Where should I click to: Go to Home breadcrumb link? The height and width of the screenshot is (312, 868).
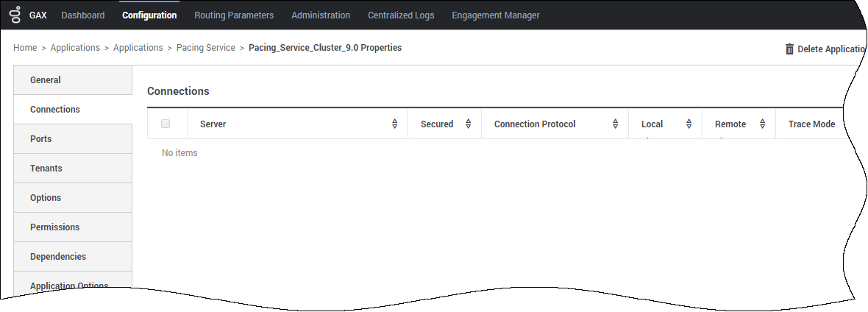point(25,48)
